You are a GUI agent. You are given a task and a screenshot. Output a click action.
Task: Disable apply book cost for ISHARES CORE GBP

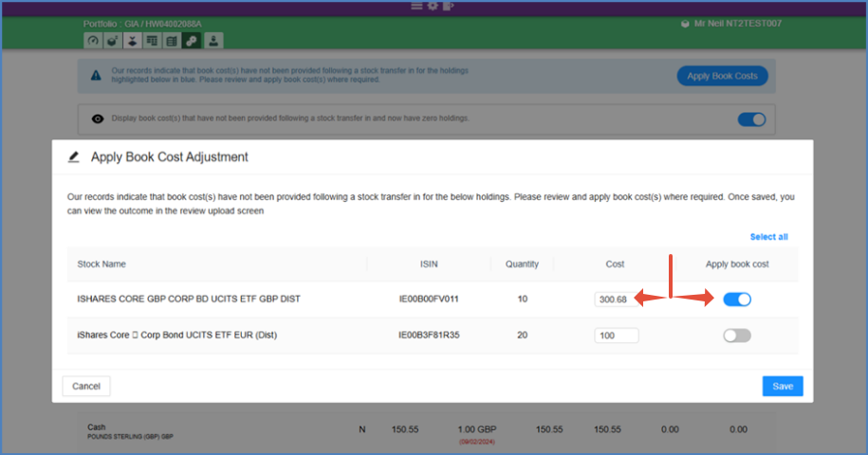click(x=737, y=300)
